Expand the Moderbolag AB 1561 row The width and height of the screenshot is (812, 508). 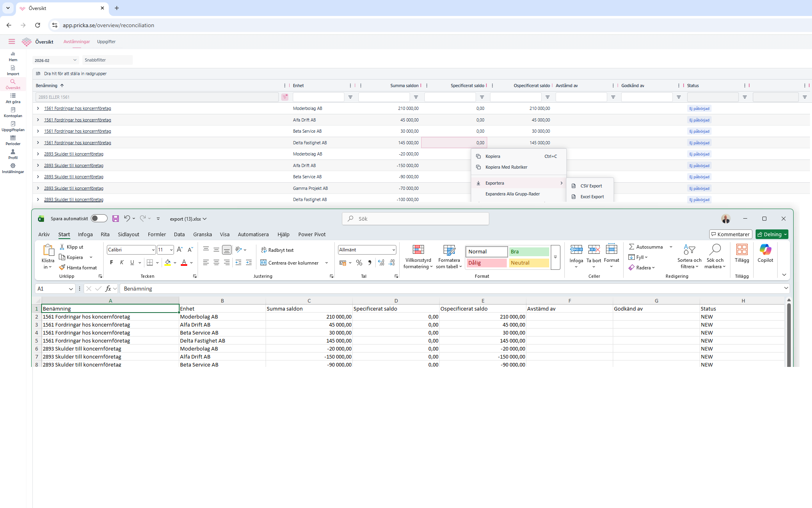click(x=38, y=108)
